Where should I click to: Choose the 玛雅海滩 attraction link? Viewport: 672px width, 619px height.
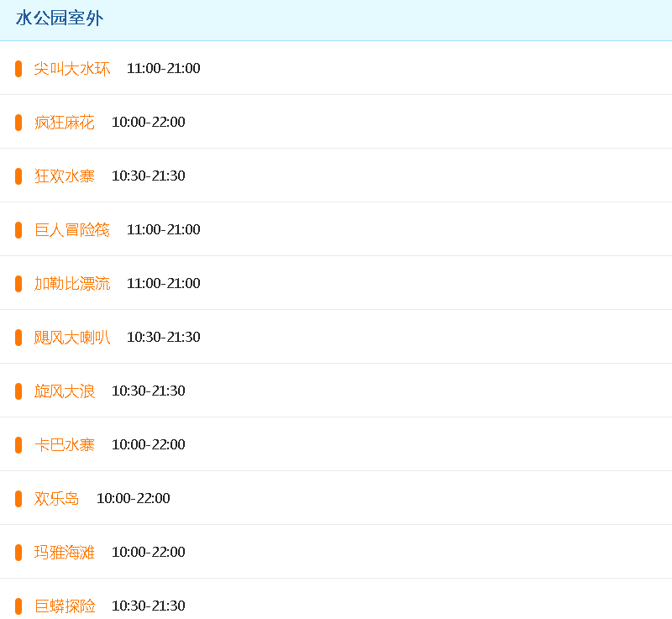pos(65,553)
